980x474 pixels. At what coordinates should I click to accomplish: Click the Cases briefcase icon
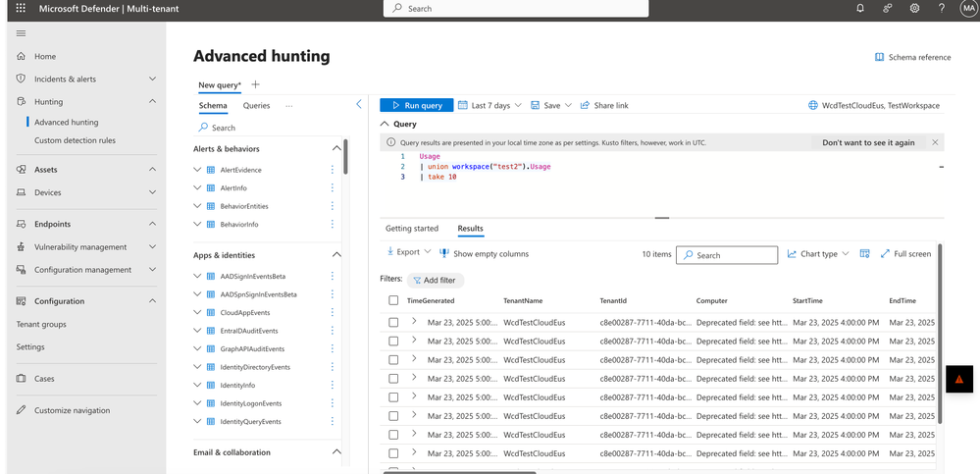pyautogui.click(x=22, y=379)
